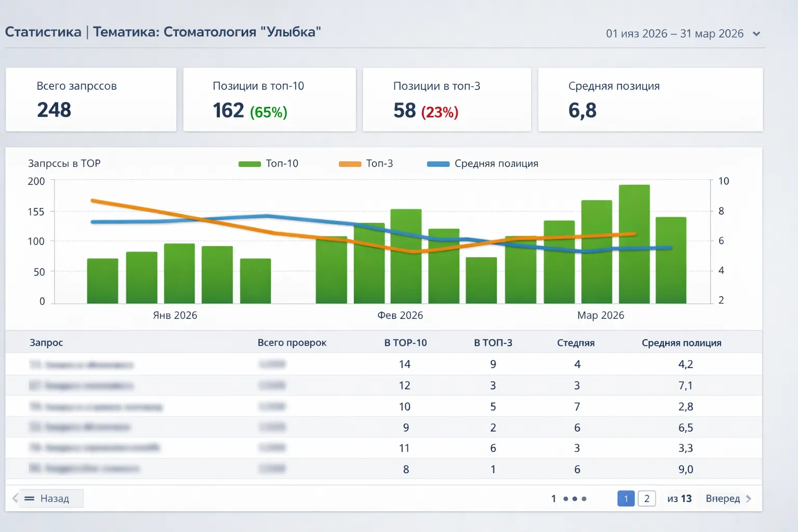Screen dimensions: 798x532
Task: Toggle the blue Средняя позиция legend item
Action: point(483,164)
